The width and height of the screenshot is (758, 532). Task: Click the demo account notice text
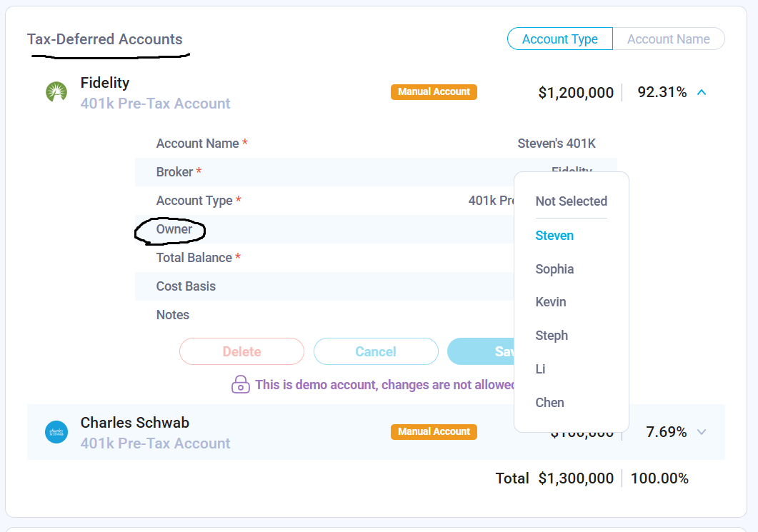[x=384, y=385]
